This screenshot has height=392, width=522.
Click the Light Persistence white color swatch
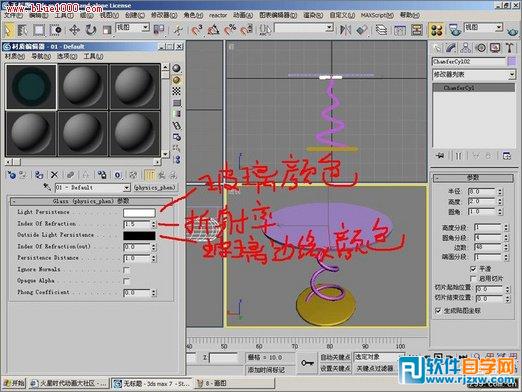click(139, 213)
